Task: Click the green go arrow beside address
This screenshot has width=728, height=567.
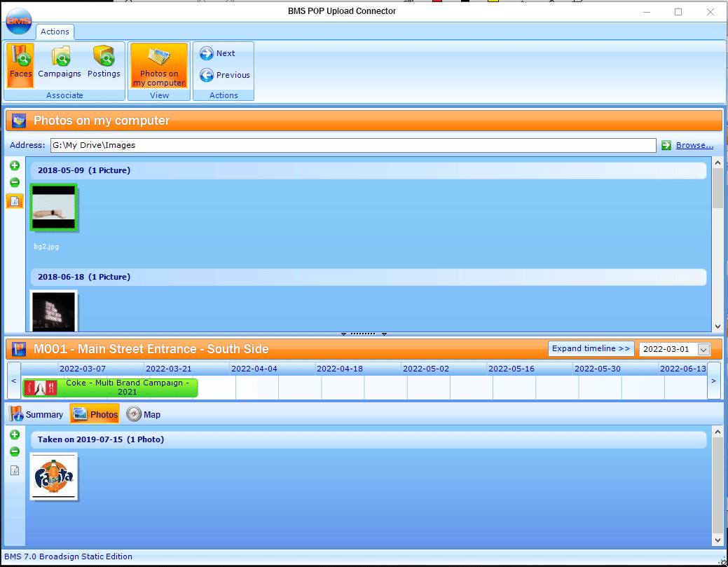Action: (x=666, y=145)
